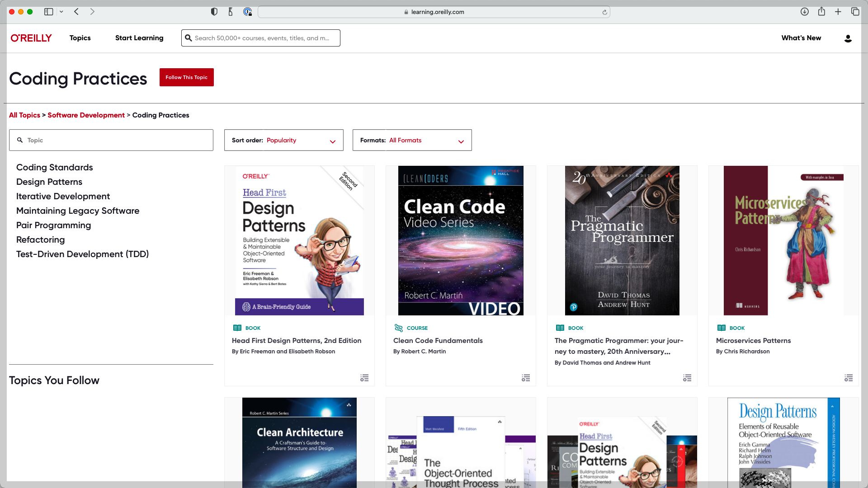The width and height of the screenshot is (868, 488).
Task: Click the course icon for Clean Code Fundamentals
Action: pyautogui.click(x=399, y=328)
